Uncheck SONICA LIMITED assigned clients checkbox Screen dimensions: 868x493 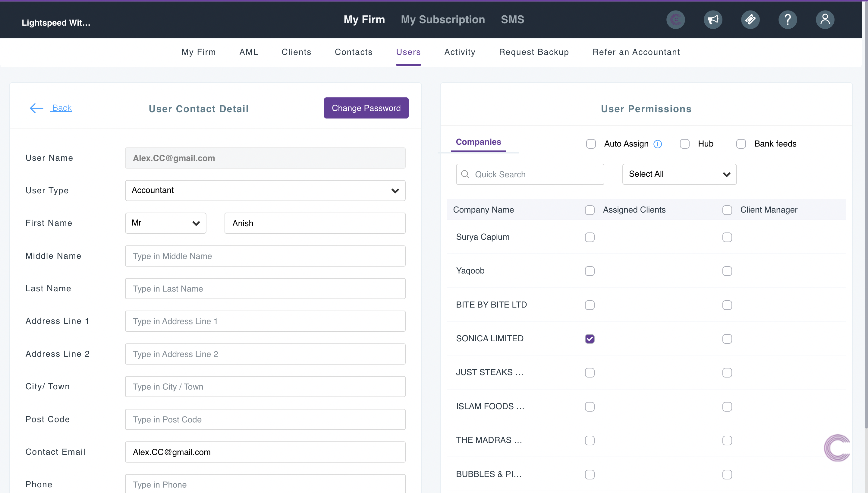click(x=590, y=338)
